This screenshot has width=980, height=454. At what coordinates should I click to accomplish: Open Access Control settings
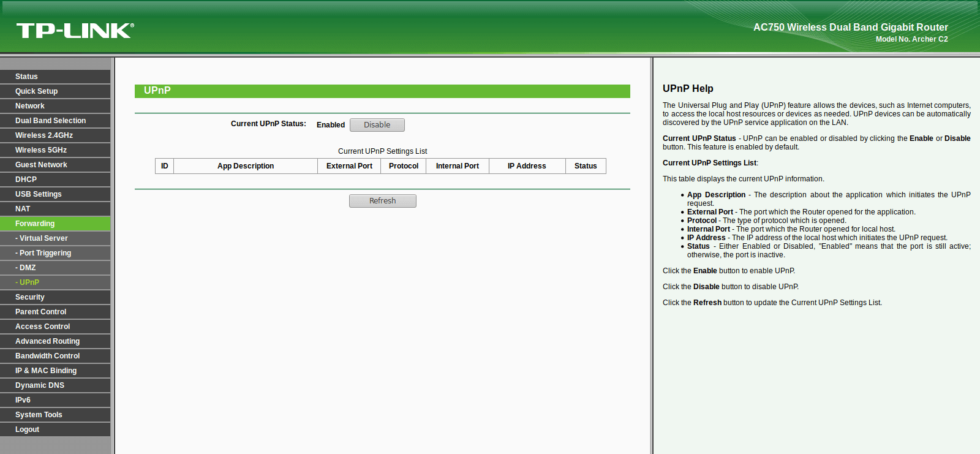(x=55, y=327)
